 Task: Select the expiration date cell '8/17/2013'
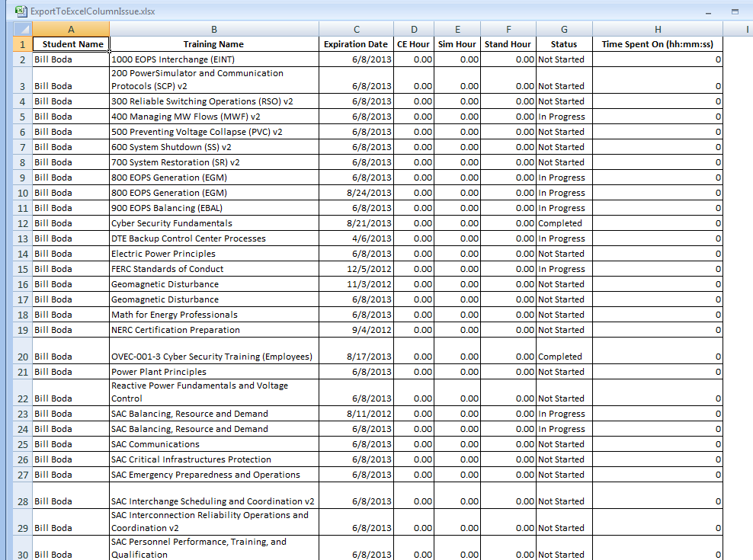pyautogui.click(x=357, y=350)
